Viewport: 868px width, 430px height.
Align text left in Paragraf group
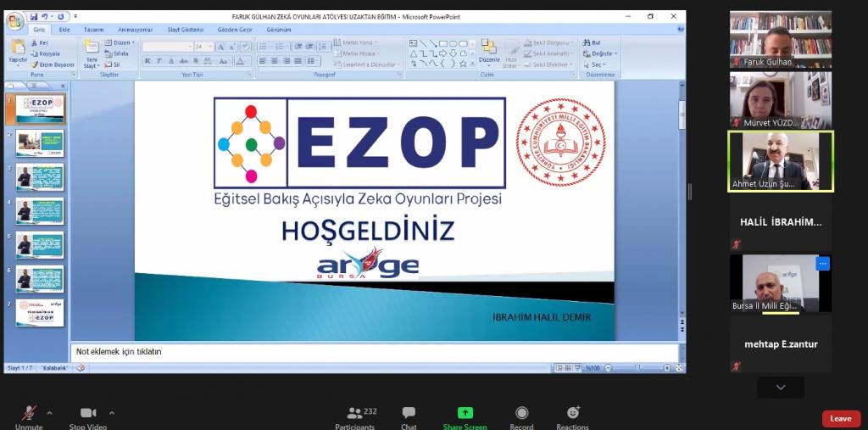[263, 61]
